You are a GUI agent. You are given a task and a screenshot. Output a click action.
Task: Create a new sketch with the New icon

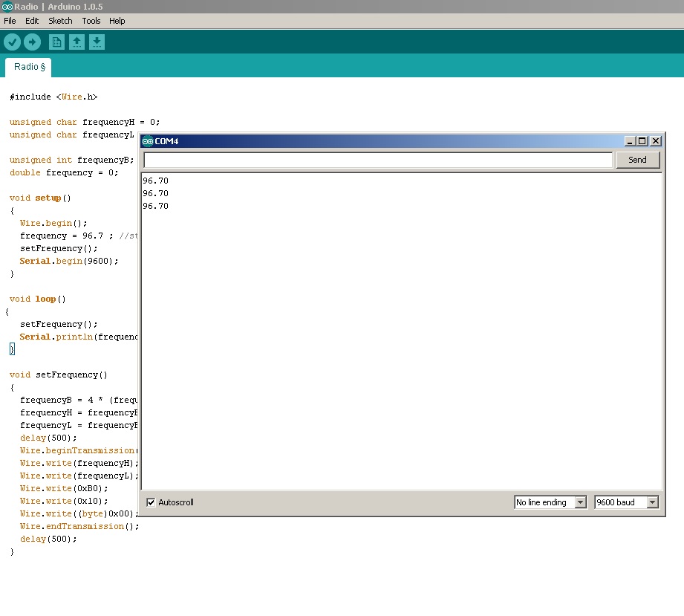56,42
